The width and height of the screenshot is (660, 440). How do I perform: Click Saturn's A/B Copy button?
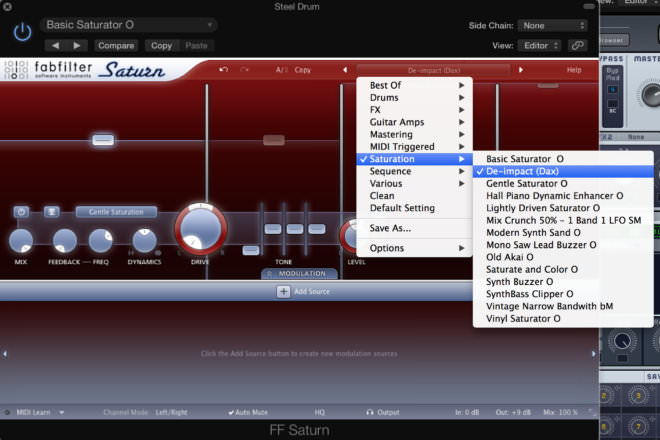point(303,70)
